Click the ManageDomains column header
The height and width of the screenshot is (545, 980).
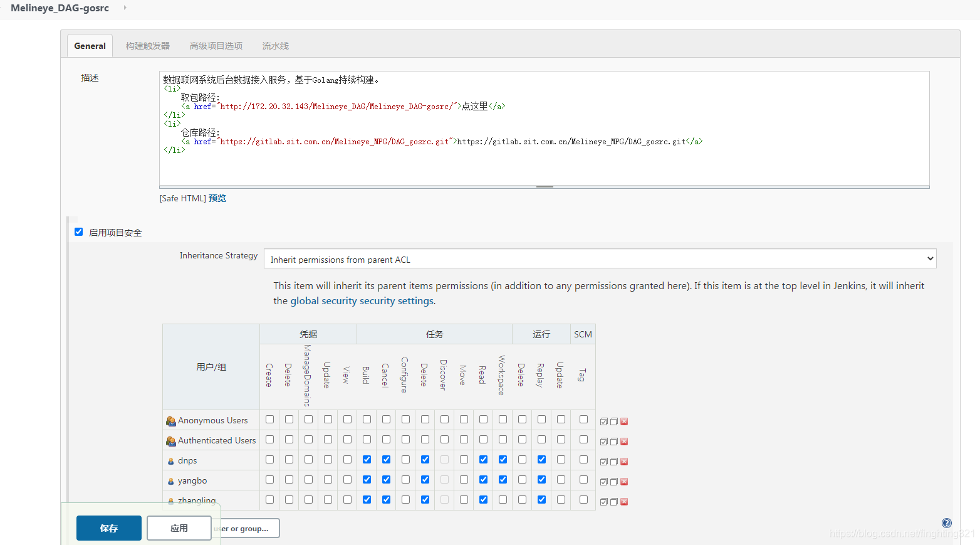(308, 376)
